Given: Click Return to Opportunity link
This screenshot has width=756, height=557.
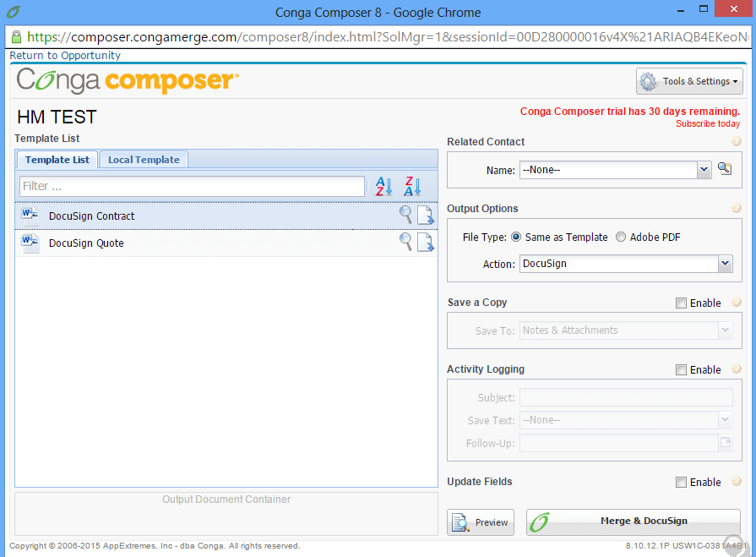Looking at the screenshot, I should (x=65, y=56).
